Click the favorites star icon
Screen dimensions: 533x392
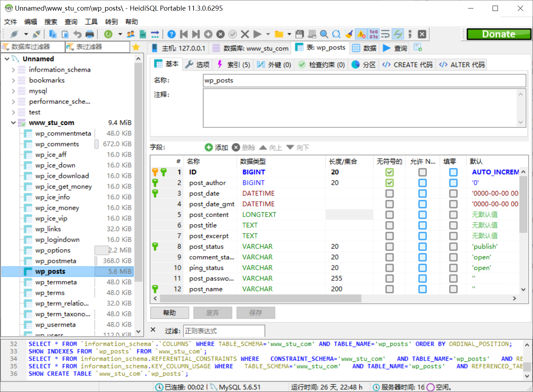tap(136, 46)
